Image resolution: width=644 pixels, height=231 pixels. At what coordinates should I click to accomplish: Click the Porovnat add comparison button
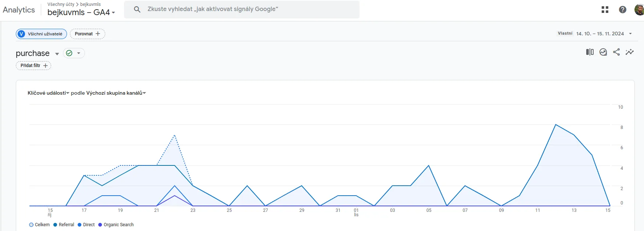point(87,34)
